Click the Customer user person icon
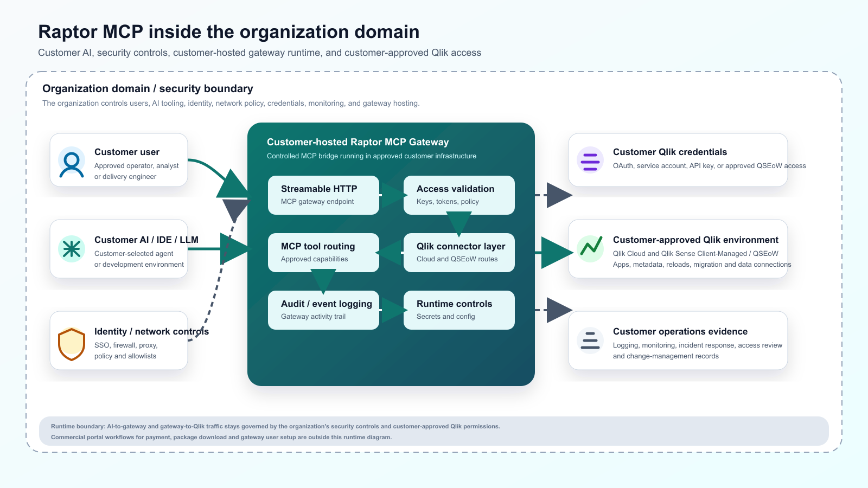868x488 pixels. 72,160
